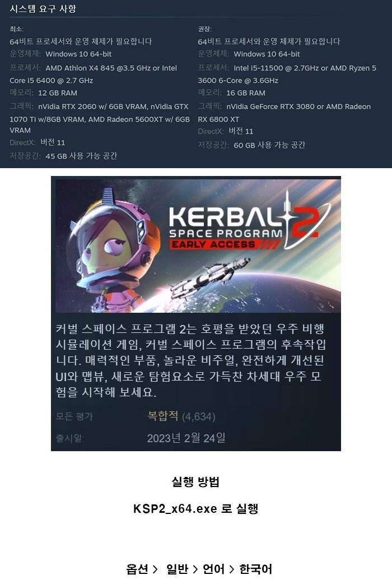The image size is (392, 584).
Task: Click the 최소 requirements label
Action: (16, 29)
